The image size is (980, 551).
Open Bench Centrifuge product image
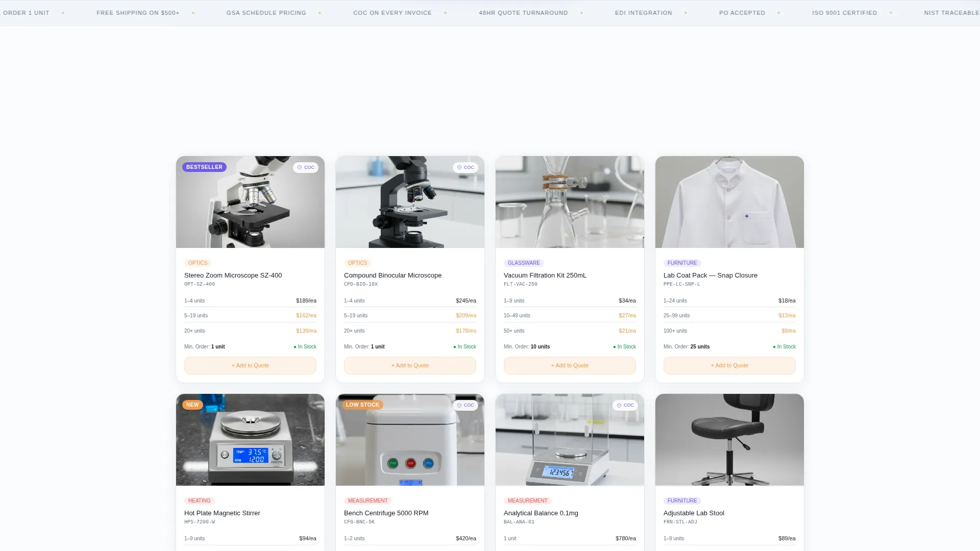click(410, 440)
